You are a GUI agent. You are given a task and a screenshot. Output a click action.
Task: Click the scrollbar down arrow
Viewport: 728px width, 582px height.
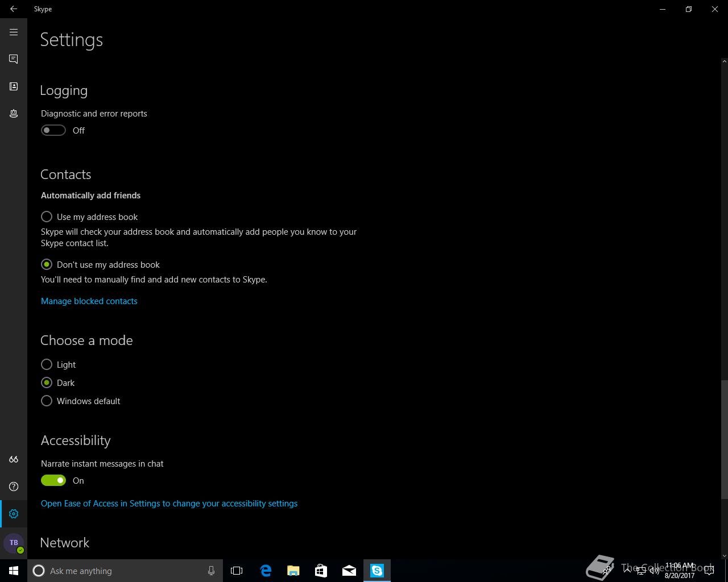tap(724, 555)
